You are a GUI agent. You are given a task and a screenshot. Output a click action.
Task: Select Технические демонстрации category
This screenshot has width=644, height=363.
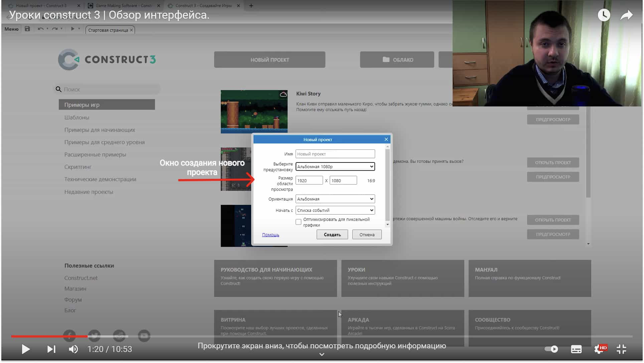[100, 179]
